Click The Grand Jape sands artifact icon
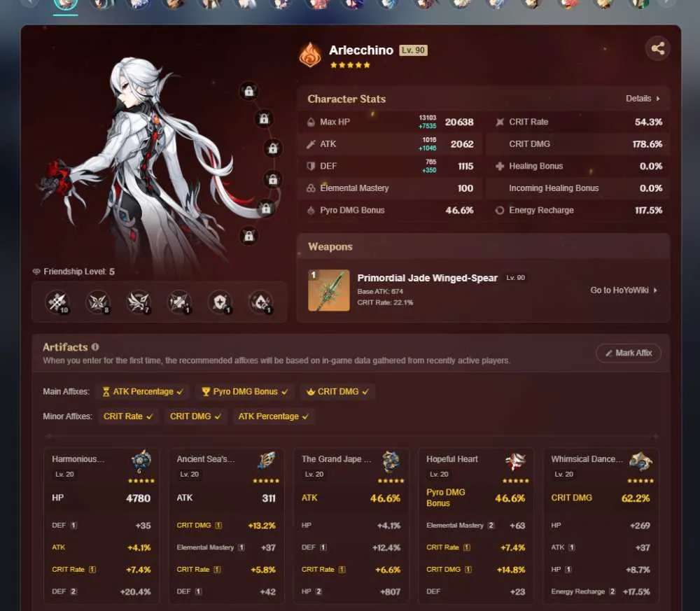The width and height of the screenshot is (700, 611). 391,461
